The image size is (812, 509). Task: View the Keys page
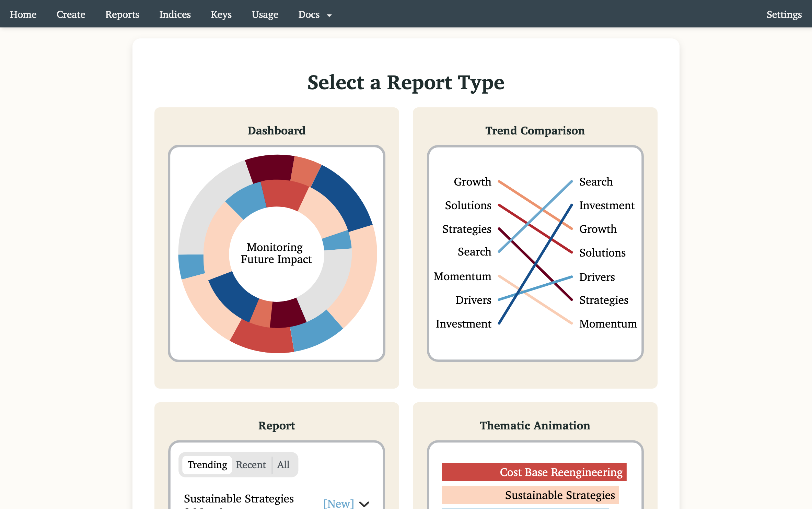221,14
